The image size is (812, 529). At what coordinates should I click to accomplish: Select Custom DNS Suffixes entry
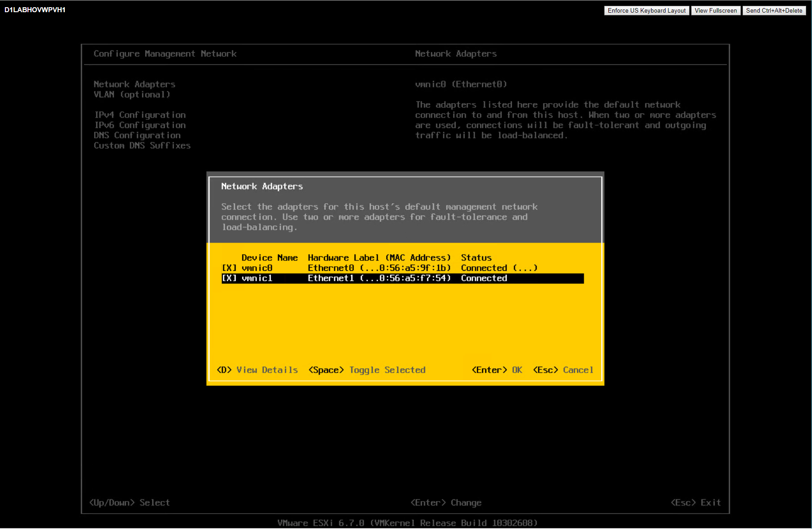coord(142,146)
